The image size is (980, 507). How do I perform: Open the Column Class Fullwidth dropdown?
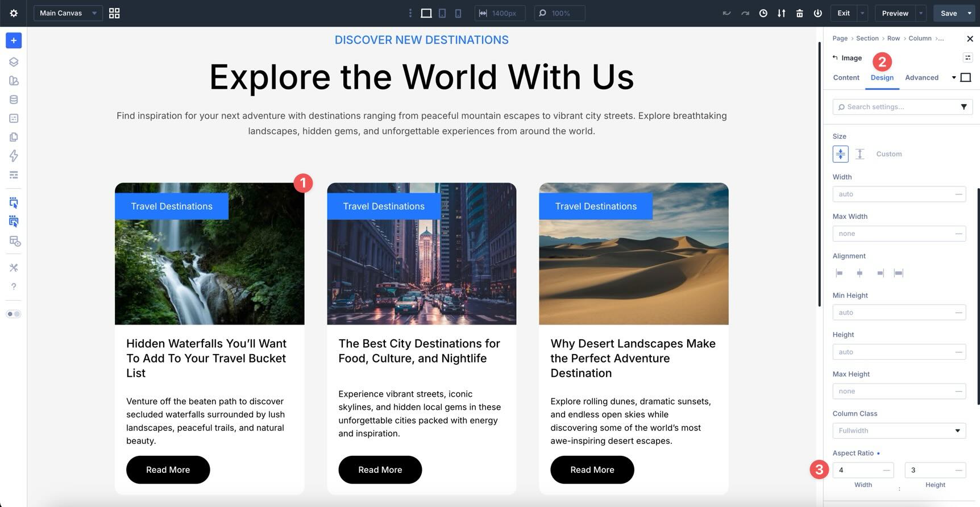(x=899, y=431)
